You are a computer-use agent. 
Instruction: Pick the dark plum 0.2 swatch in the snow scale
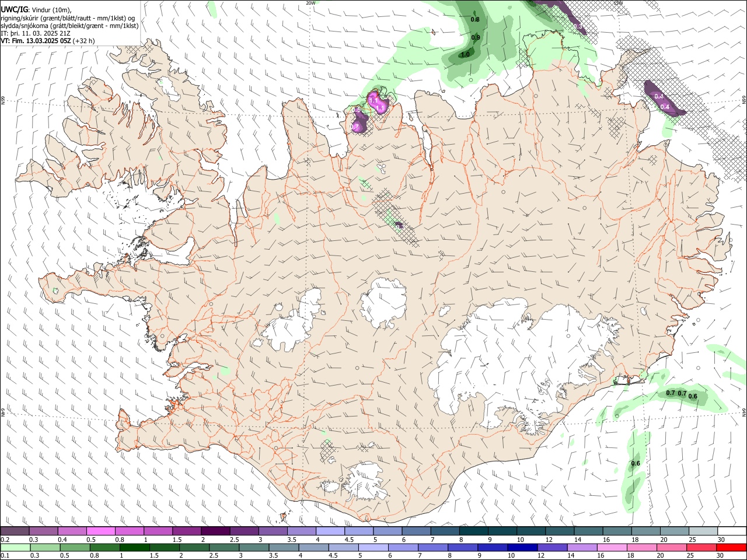pyautogui.click(x=15, y=531)
